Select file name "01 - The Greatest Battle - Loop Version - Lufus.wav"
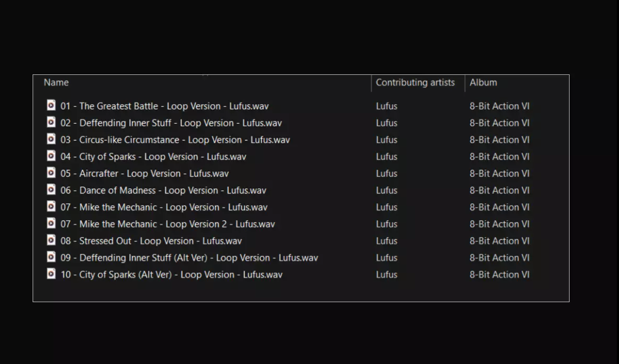Image resolution: width=619 pixels, height=364 pixels. (164, 106)
